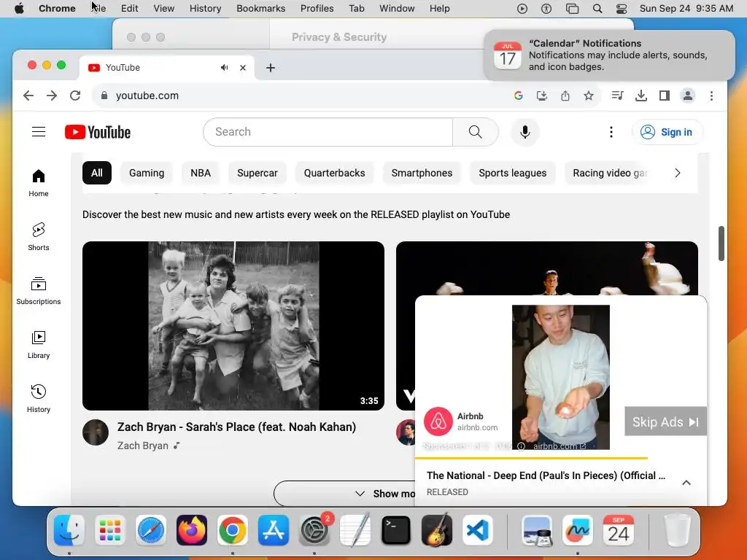Show more filter chips with right chevron
747x560 pixels.
[678, 173]
